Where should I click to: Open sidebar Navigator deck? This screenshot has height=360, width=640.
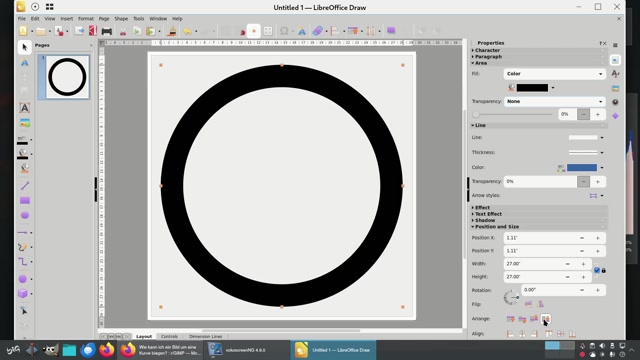pyautogui.click(x=615, y=102)
